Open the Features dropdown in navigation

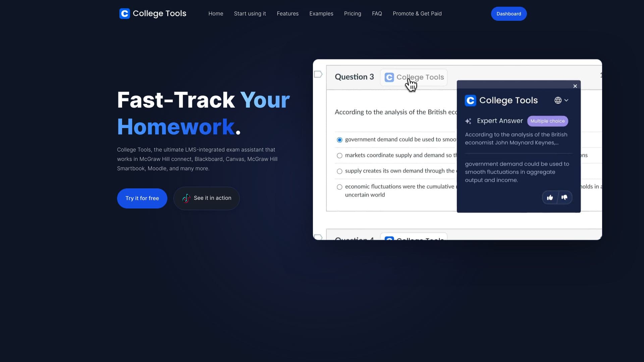[287, 13]
